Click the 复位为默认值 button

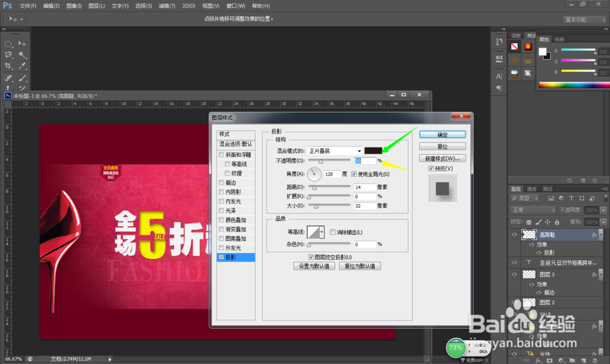(x=360, y=266)
